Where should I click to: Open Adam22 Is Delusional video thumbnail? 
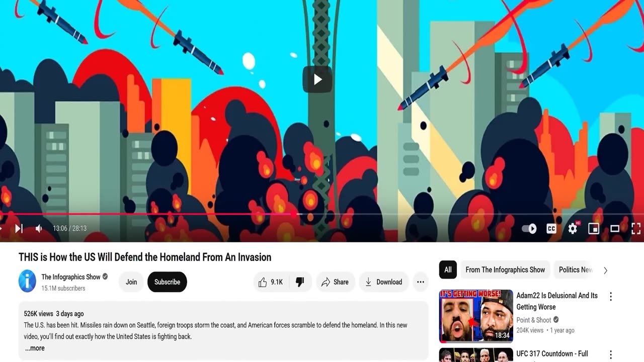476,316
